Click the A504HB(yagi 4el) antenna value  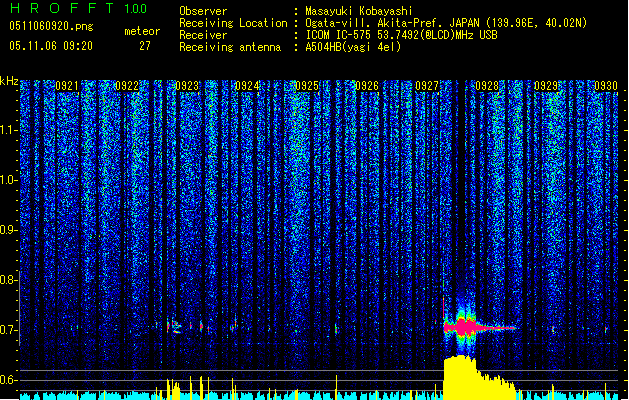coord(353,47)
